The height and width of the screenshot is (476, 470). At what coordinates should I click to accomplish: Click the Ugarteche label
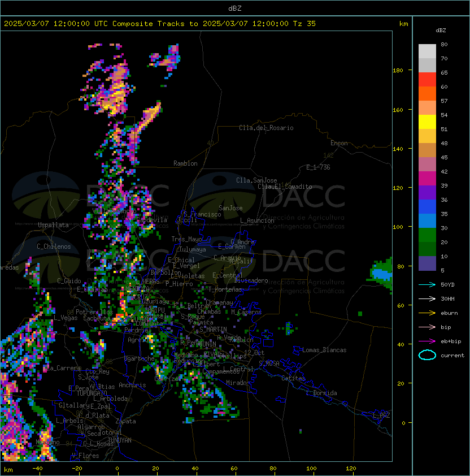pos(140,358)
